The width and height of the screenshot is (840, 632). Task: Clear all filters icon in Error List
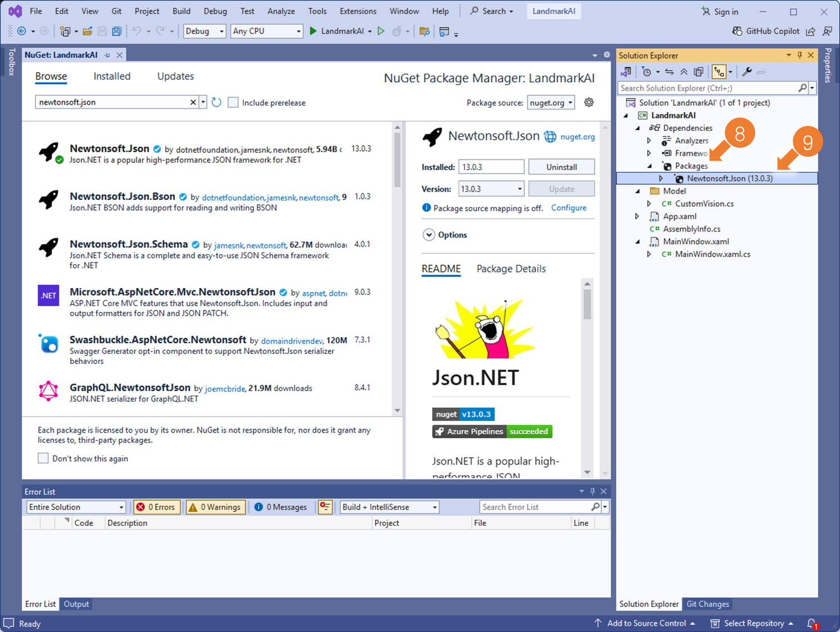pos(325,507)
